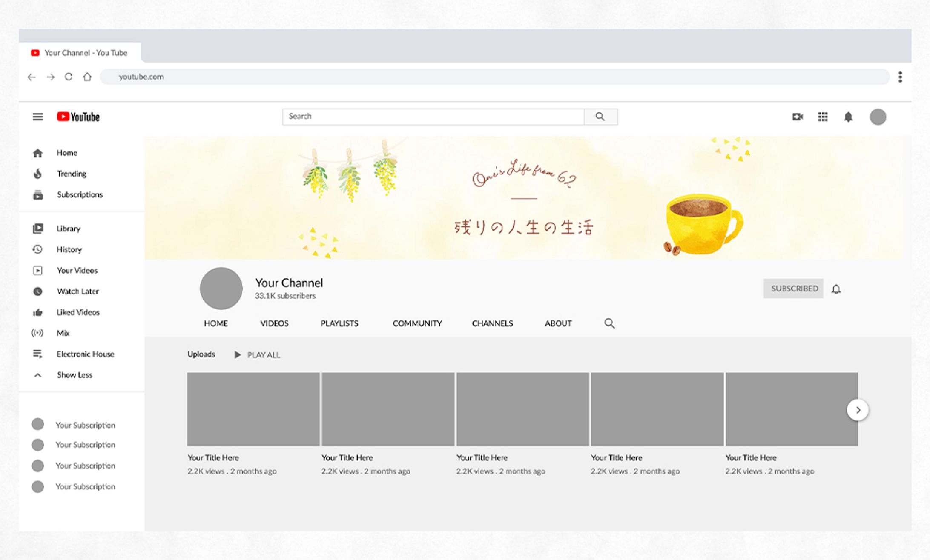This screenshot has height=560, width=930.
Task: Open the YouTube apps grid icon
Action: coord(823,117)
